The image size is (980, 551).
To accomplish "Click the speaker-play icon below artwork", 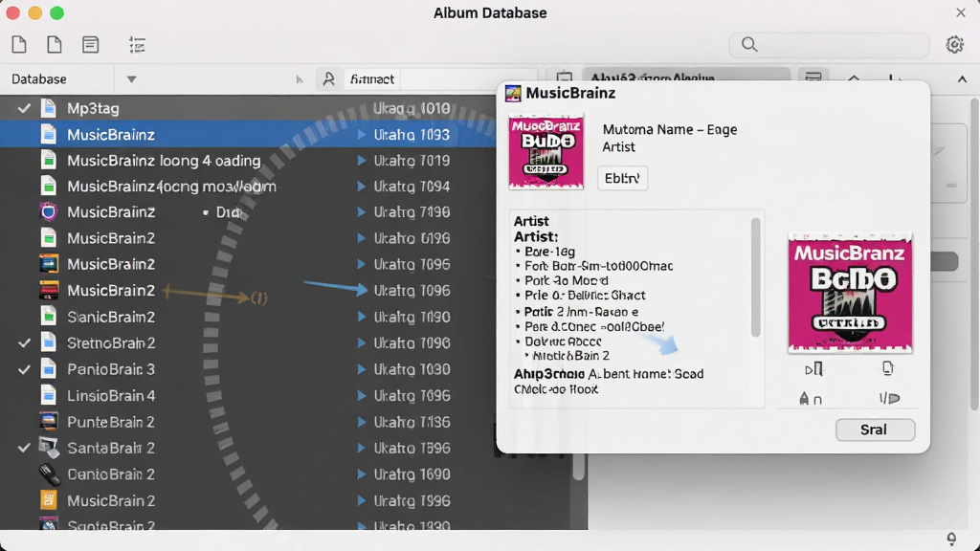I will tap(889, 398).
